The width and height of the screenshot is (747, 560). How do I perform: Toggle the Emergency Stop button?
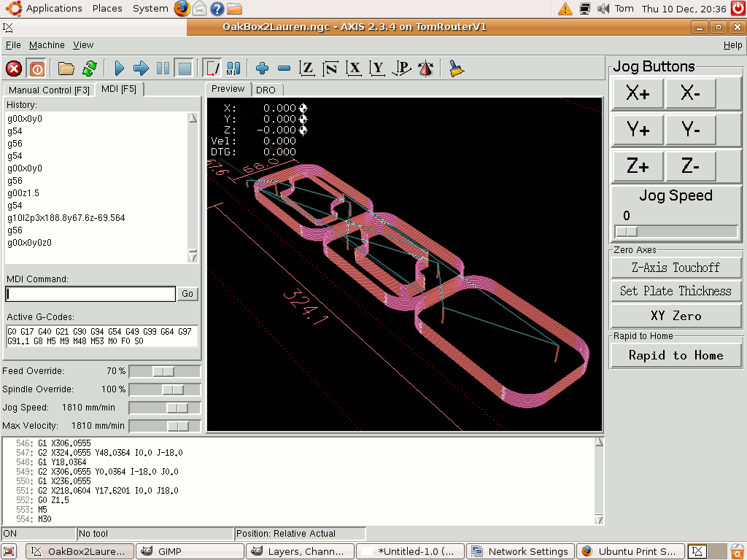(x=14, y=69)
